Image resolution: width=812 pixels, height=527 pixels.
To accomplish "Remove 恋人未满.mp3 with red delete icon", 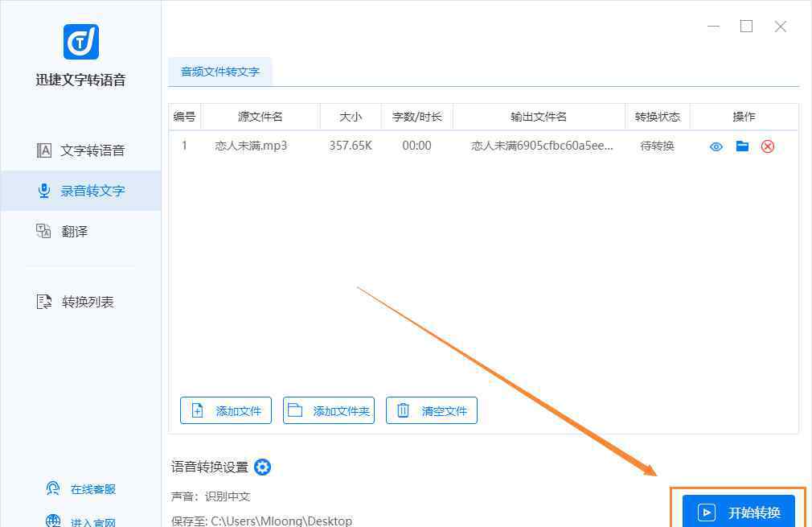I will [x=768, y=146].
